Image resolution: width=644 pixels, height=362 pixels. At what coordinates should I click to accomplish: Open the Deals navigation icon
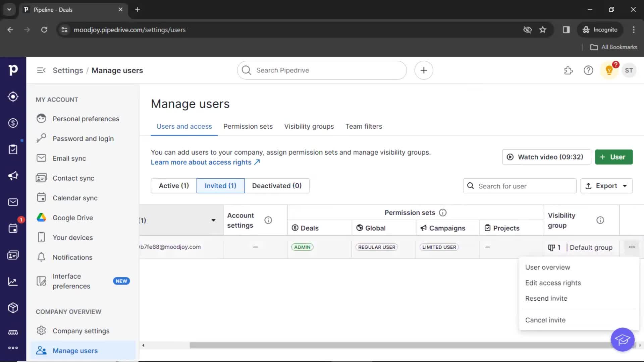click(13, 123)
